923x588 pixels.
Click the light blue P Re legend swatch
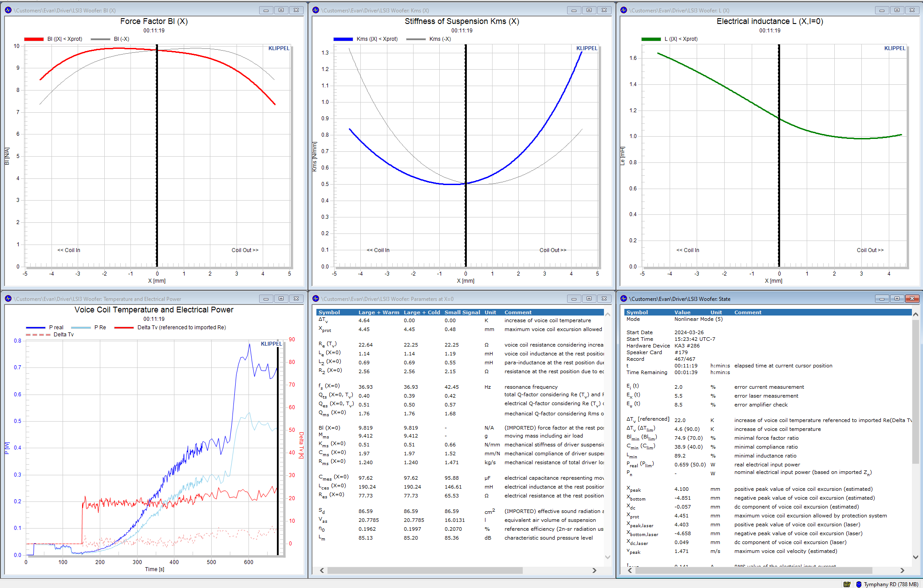[81, 328]
